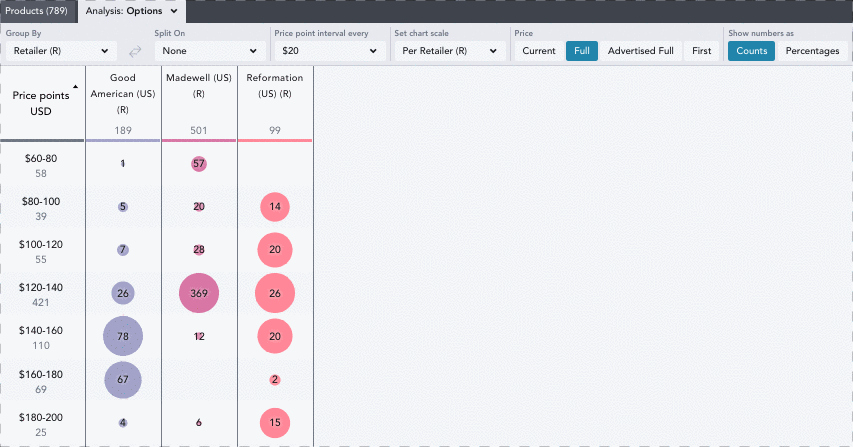Image resolution: width=853 pixels, height=447 pixels.
Task: Select First price option
Action: 701,51
